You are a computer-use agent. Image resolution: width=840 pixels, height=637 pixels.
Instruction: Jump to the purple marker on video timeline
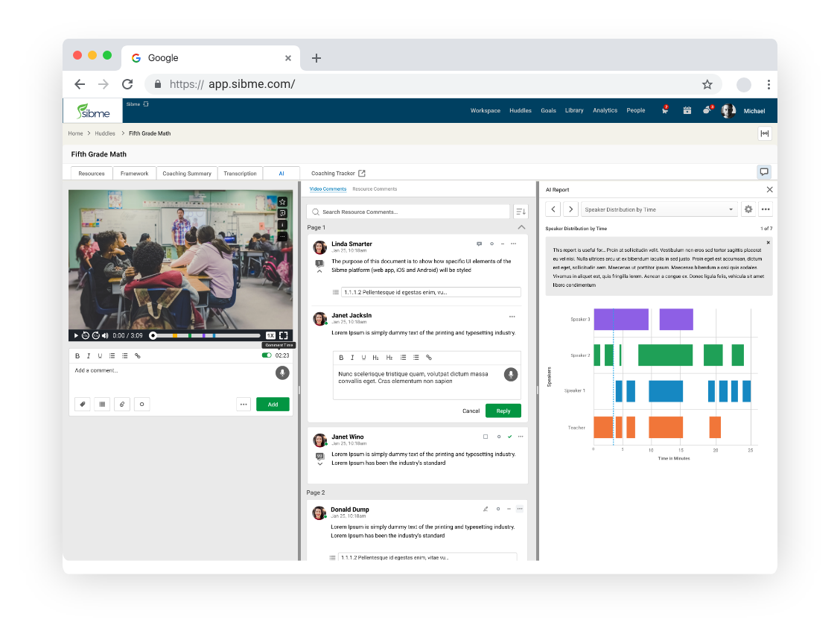(204, 335)
